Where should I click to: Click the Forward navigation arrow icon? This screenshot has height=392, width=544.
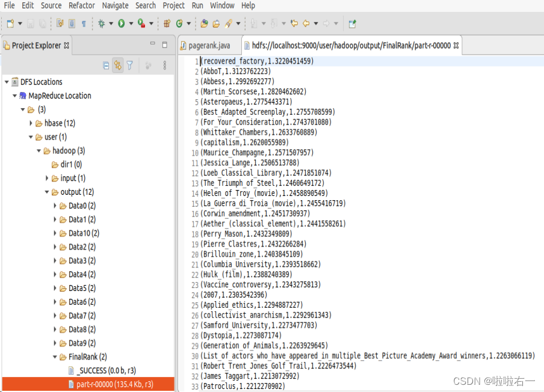326,23
